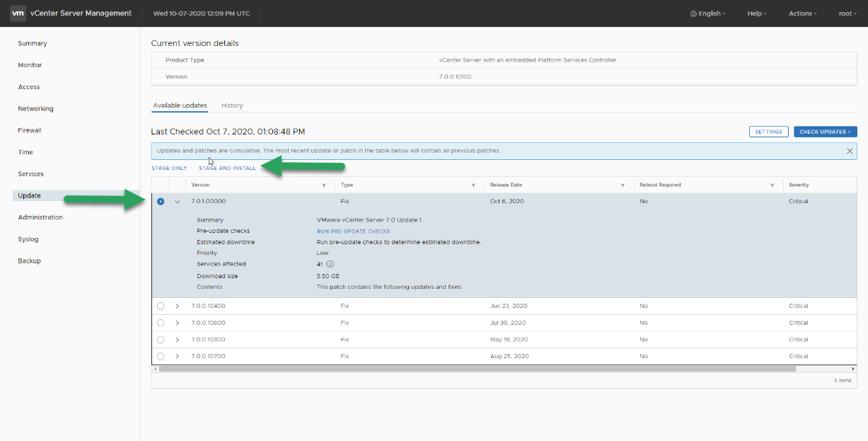868x441 pixels.
Task: Expand the 7.0.0.10600 update row
Action: pos(177,323)
